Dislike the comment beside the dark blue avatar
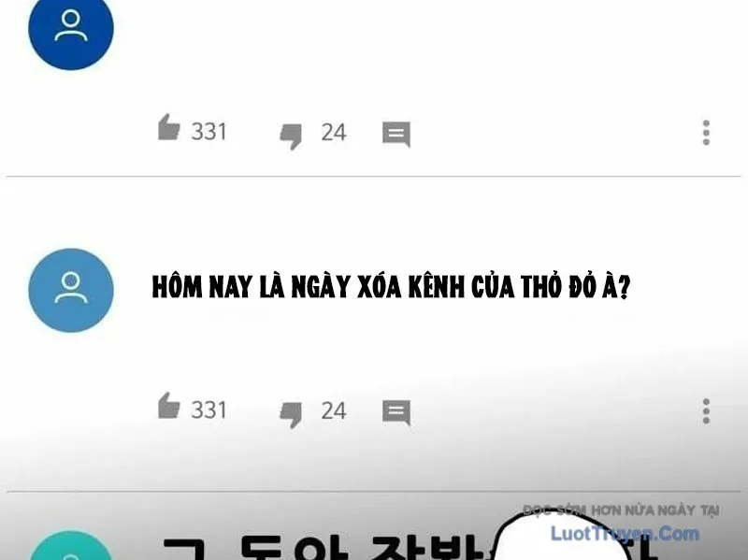Image resolution: width=748 pixels, height=560 pixels. tap(291, 136)
